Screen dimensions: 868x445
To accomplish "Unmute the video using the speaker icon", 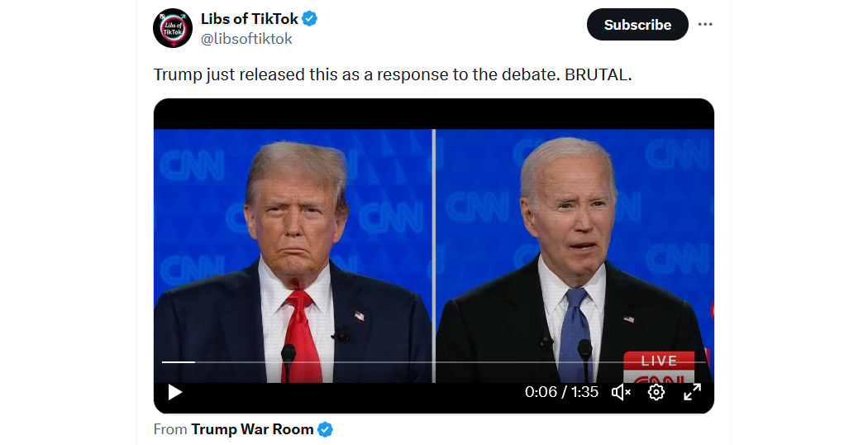I will coord(621,392).
